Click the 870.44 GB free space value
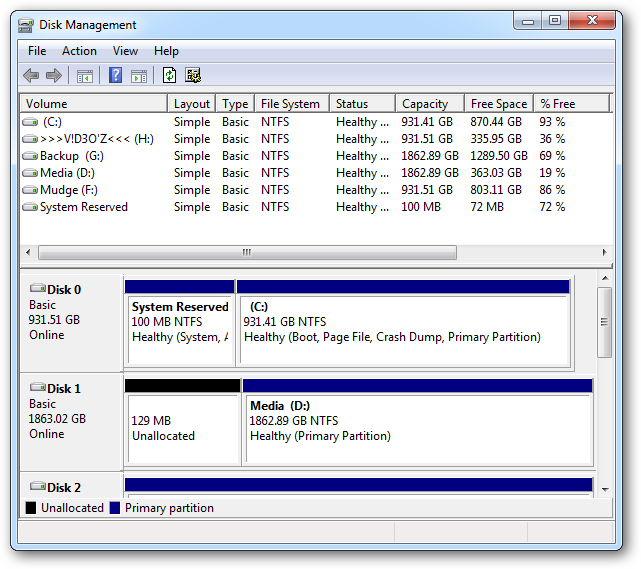The height and width of the screenshot is (569, 641). tap(496, 122)
